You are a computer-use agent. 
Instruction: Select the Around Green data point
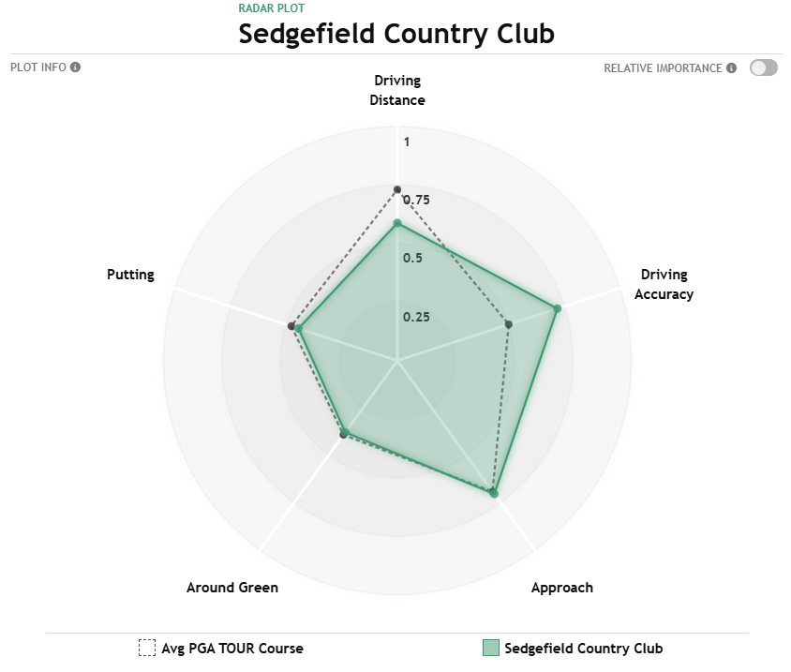(x=345, y=433)
